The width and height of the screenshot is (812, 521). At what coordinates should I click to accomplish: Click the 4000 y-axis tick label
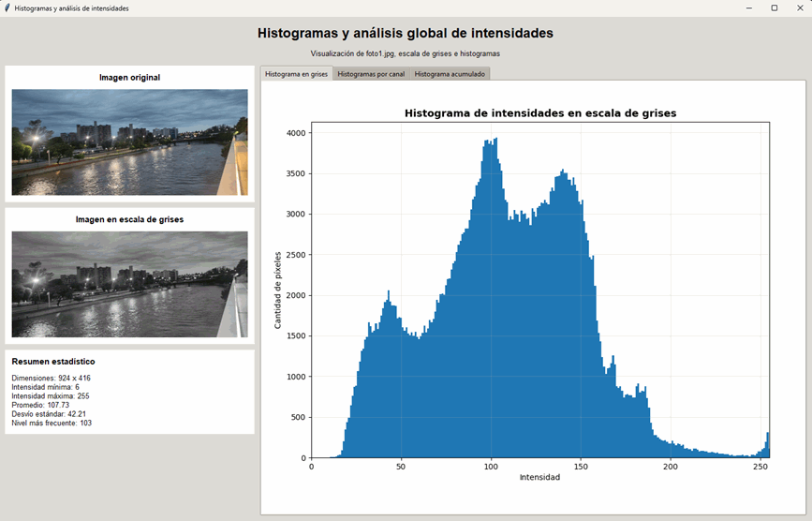296,133
